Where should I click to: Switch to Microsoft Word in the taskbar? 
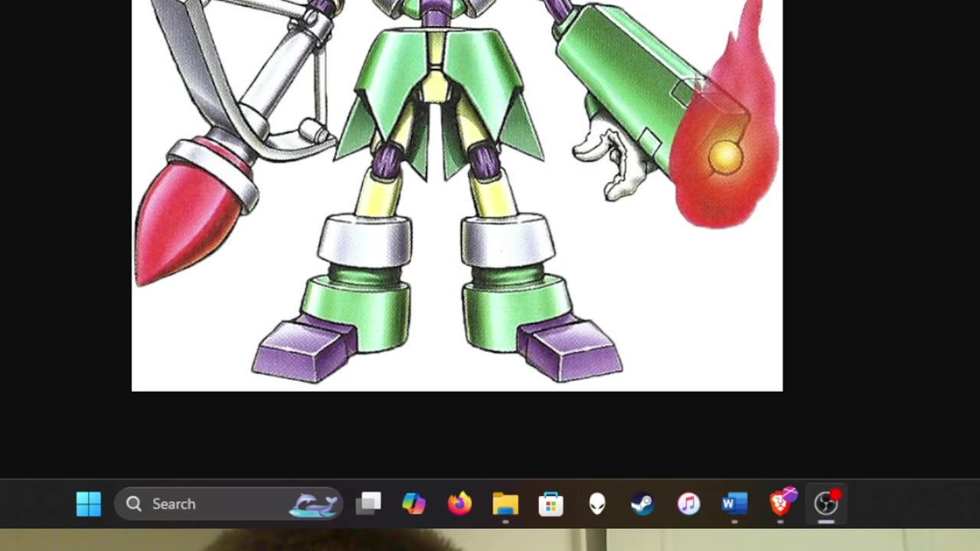pyautogui.click(x=734, y=504)
